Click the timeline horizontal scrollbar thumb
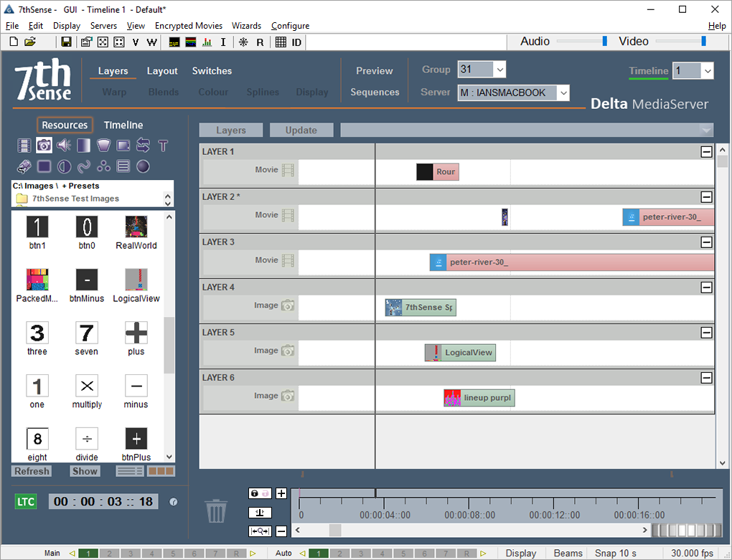Image resolution: width=732 pixels, height=560 pixels. [334, 530]
